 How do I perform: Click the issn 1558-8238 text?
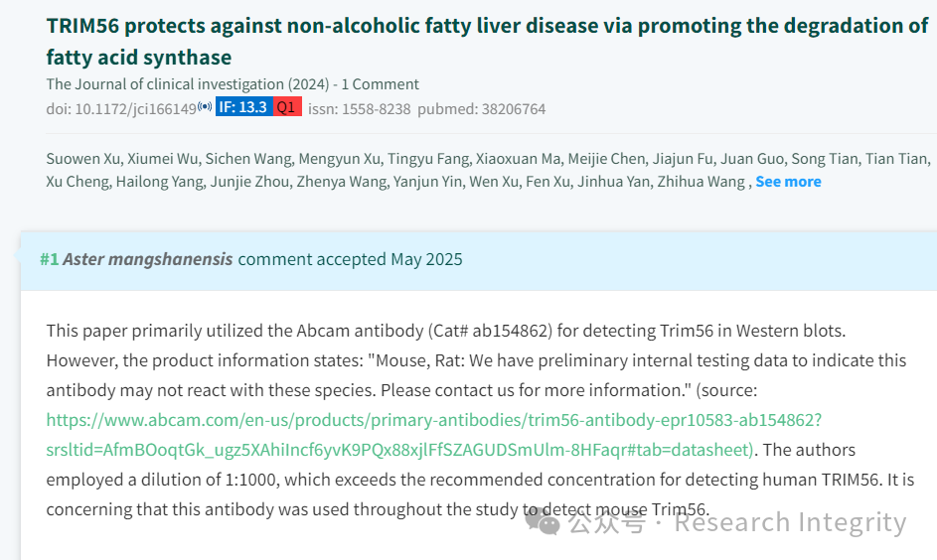(359, 109)
